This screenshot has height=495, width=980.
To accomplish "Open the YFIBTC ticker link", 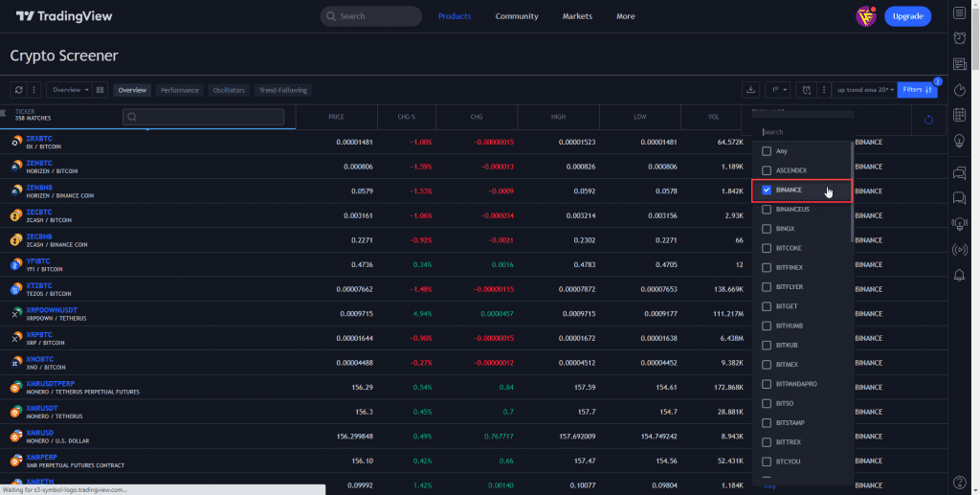I will pos(37,261).
